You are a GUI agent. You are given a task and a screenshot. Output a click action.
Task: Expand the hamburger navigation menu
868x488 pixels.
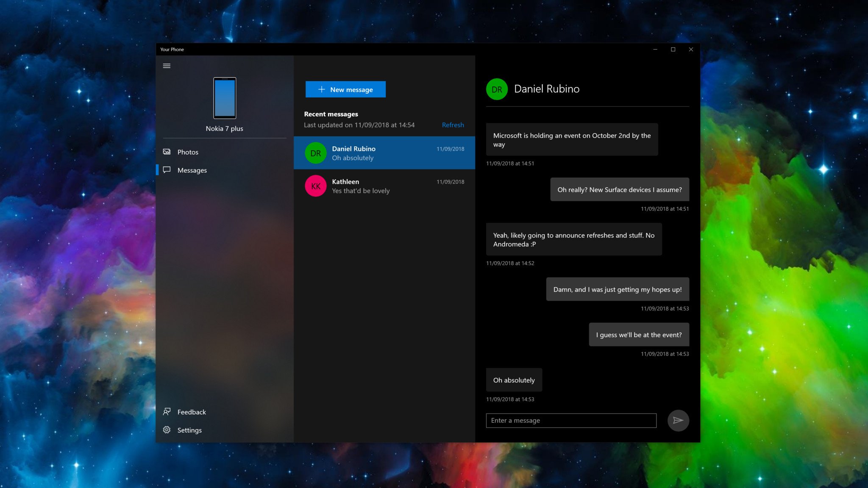click(x=166, y=65)
